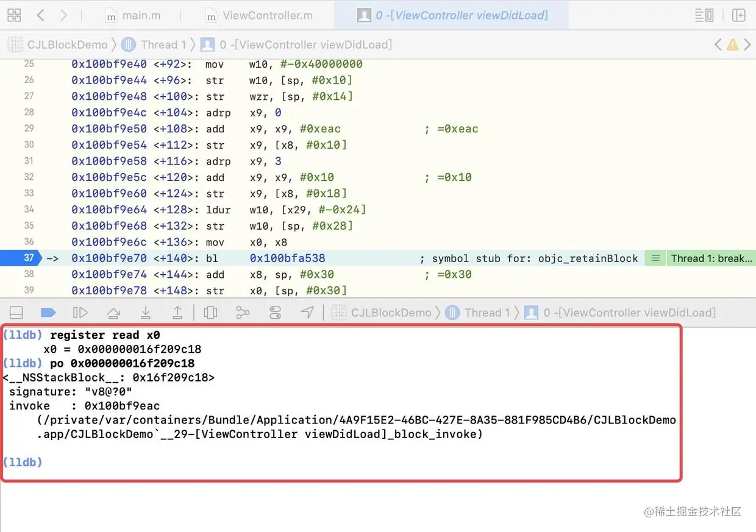Step into the function
The image size is (756, 532).
[x=146, y=313]
